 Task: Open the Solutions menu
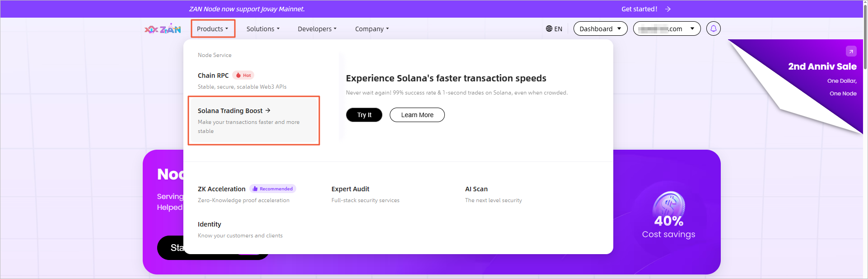pyautogui.click(x=263, y=29)
